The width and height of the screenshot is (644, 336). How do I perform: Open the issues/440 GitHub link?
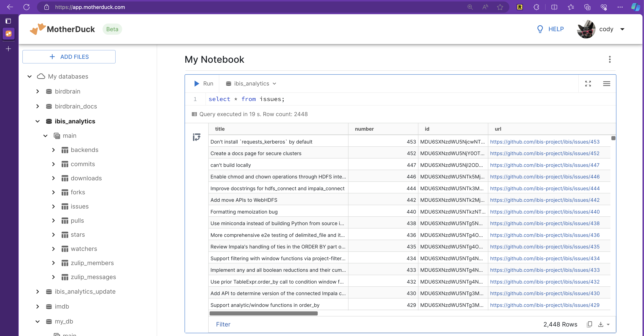click(x=545, y=212)
